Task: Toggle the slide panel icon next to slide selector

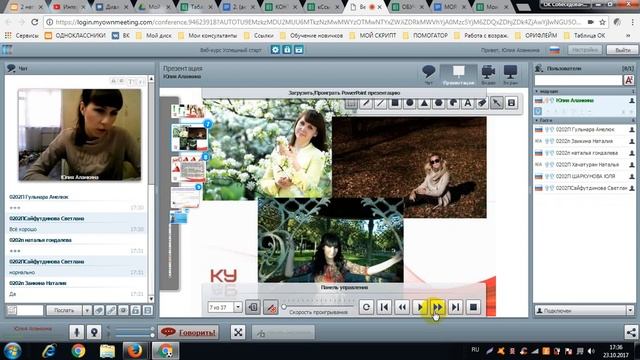Action: click(253, 307)
